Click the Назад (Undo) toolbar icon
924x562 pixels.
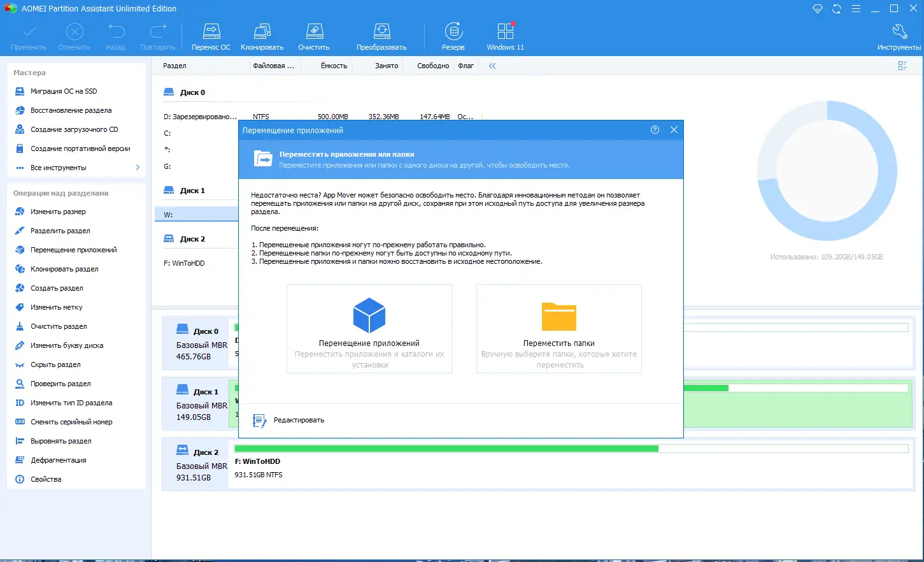116,37
